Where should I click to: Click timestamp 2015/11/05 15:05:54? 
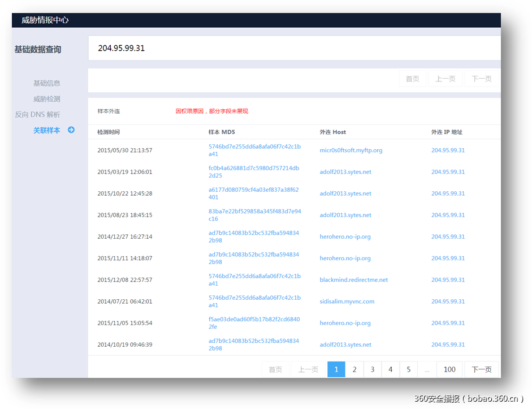(124, 323)
